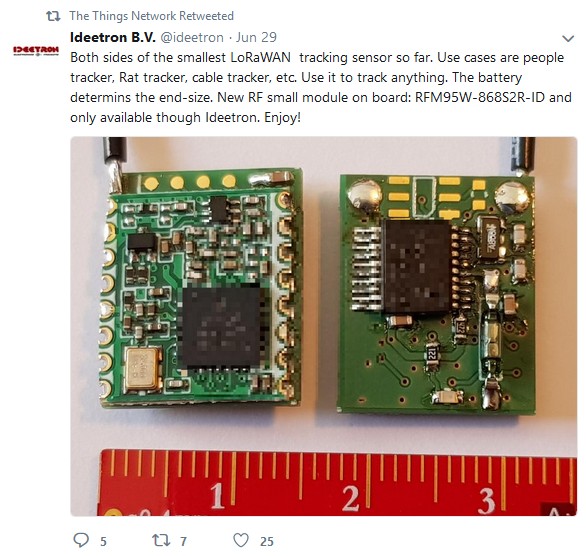Click the left RFM95W module board in photo

point(202,288)
